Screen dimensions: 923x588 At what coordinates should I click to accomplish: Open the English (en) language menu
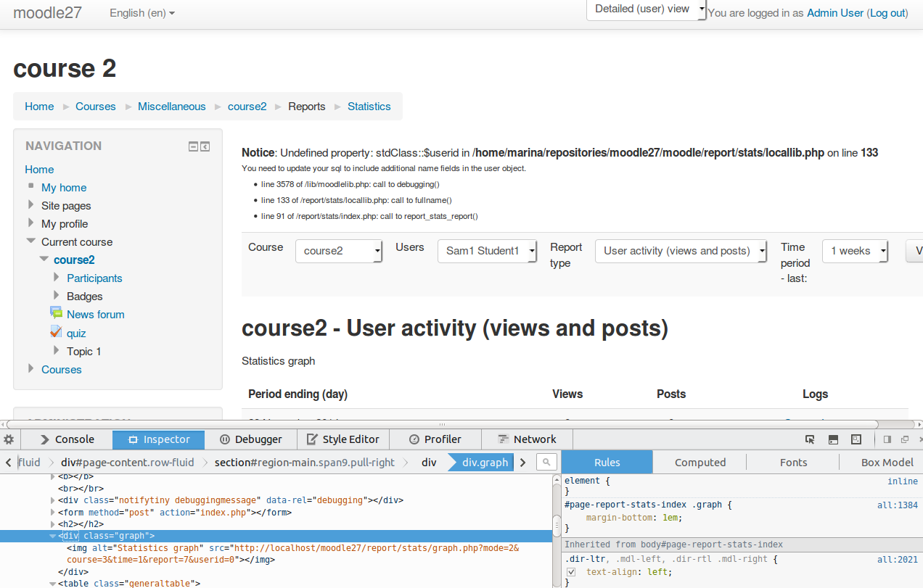coord(142,13)
